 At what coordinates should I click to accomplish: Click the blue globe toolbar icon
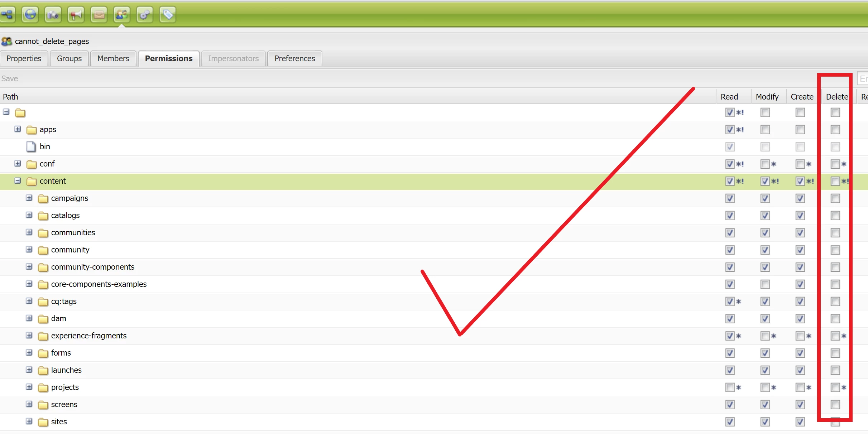point(30,15)
